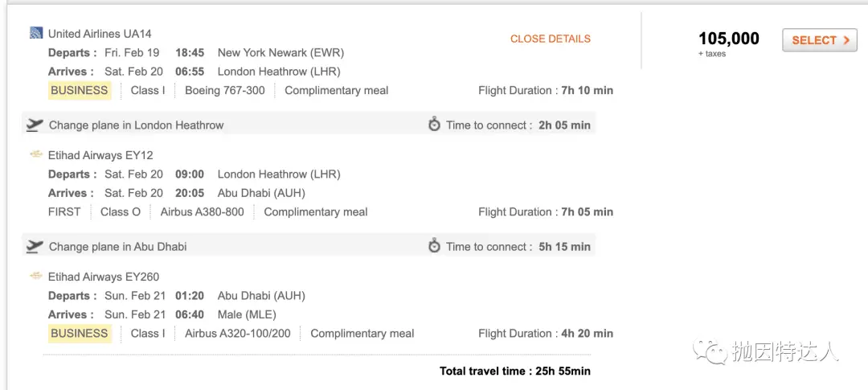The image size is (868, 390).
Task: Click the Etihad Airways EY12 flight title
Action: [100, 155]
